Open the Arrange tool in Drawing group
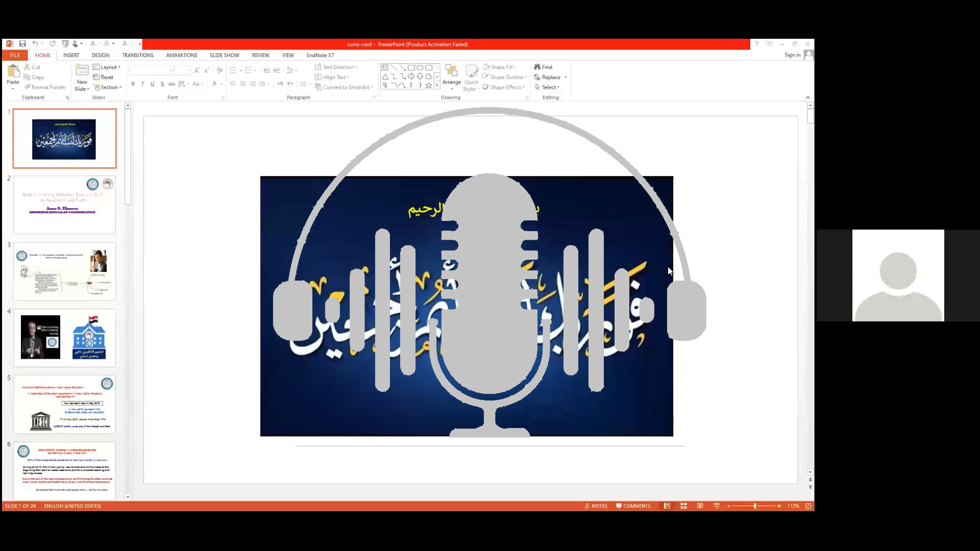Viewport: 980px width, 551px height. [x=451, y=73]
